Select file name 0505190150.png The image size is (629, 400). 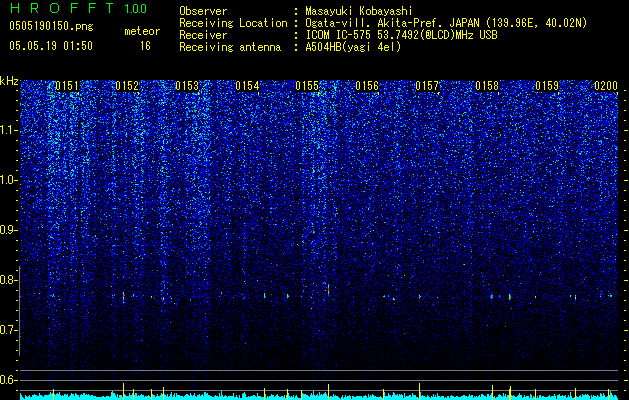(x=51, y=26)
